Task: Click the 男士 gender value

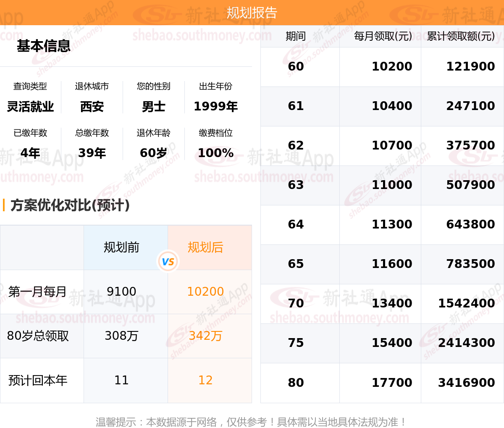Action: 154,107
